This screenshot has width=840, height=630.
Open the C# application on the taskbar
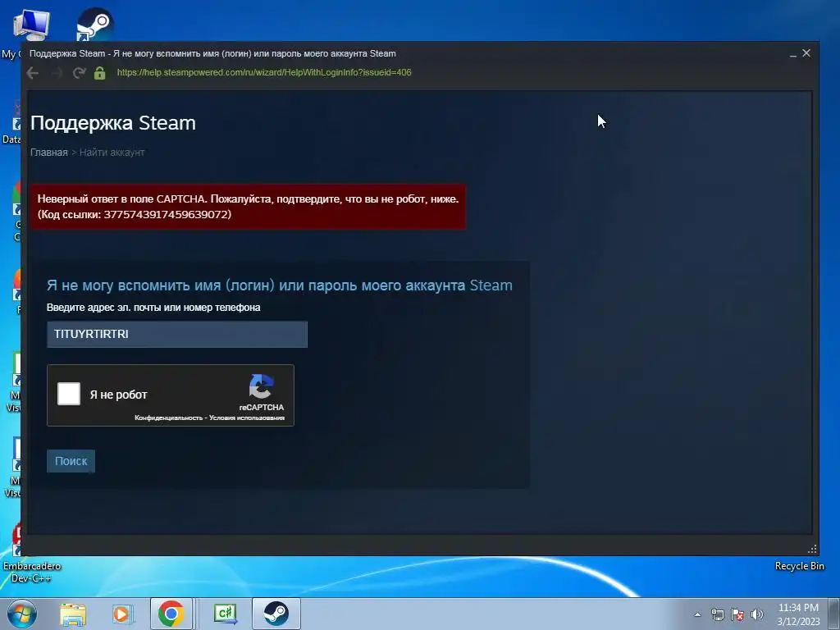click(225, 614)
